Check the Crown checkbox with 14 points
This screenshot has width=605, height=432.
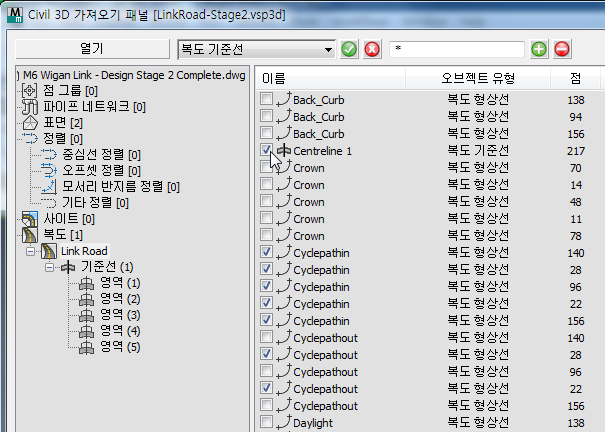(x=266, y=184)
